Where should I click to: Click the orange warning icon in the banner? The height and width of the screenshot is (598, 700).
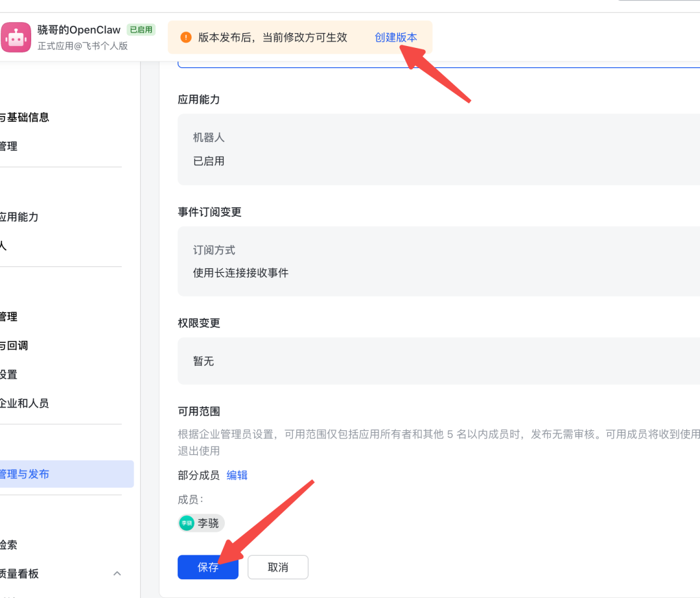185,38
